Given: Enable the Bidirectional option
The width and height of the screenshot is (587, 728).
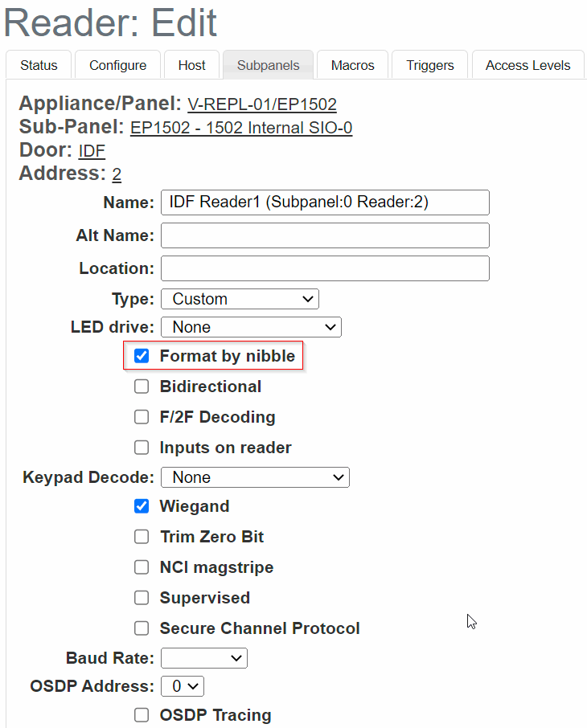Looking at the screenshot, I should point(142,386).
